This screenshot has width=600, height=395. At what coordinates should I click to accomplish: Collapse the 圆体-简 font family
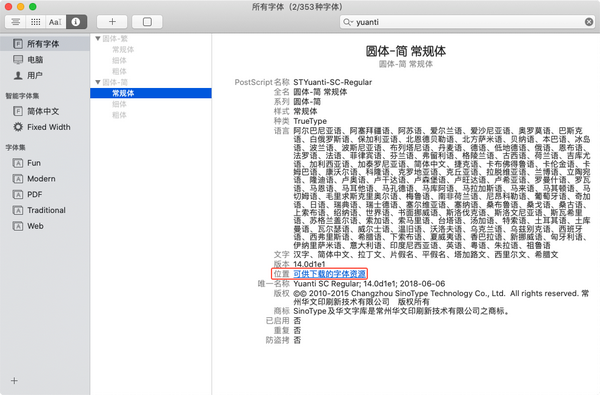98,82
